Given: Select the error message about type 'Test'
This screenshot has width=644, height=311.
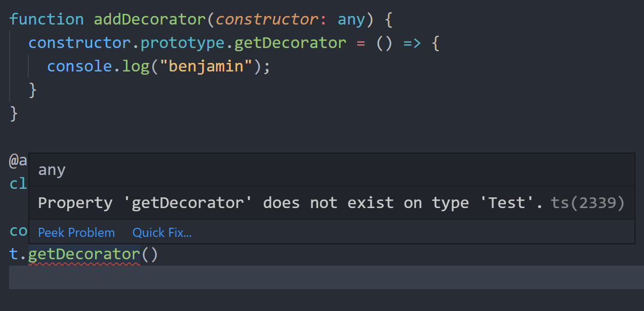Looking at the screenshot, I should (x=291, y=203).
